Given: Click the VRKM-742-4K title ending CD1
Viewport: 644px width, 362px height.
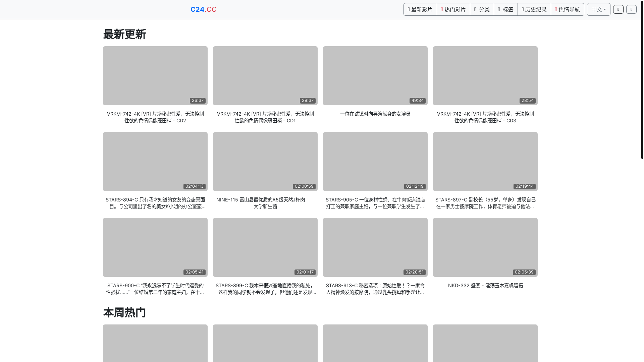Looking at the screenshot, I should (265, 117).
